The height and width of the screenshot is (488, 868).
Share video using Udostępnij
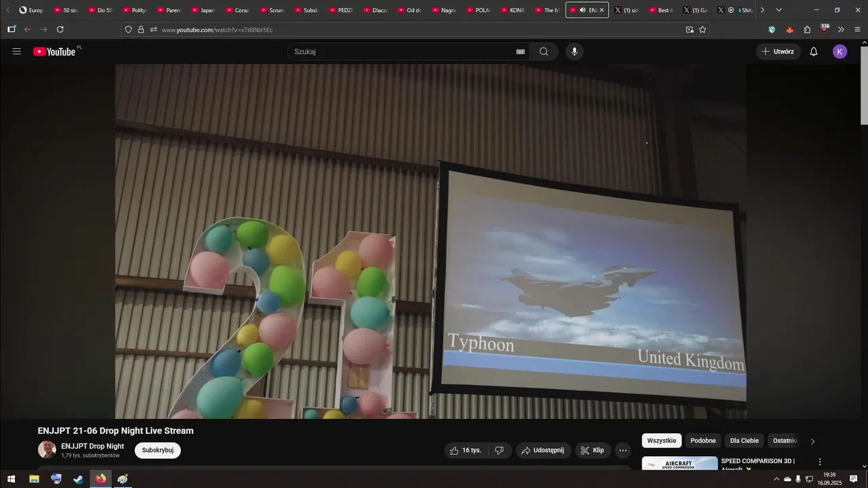coord(543,450)
